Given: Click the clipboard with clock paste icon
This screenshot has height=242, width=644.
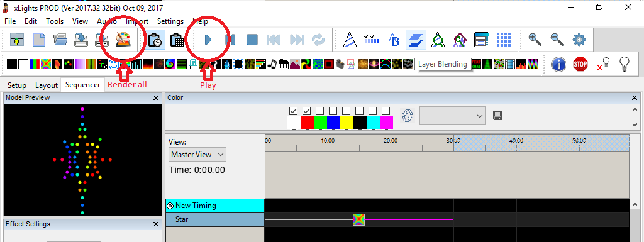Looking at the screenshot, I should point(155,40).
